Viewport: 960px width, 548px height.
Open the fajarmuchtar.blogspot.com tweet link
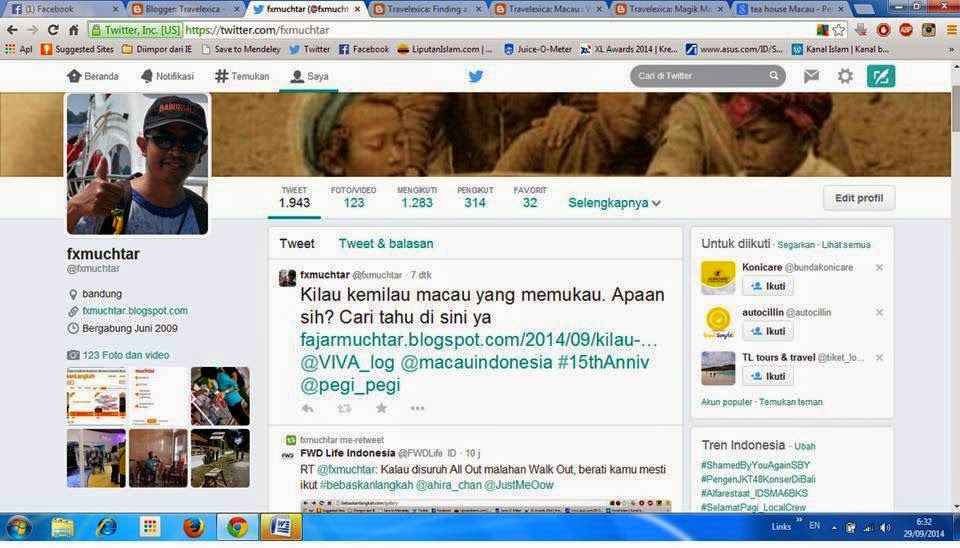tap(479, 339)
